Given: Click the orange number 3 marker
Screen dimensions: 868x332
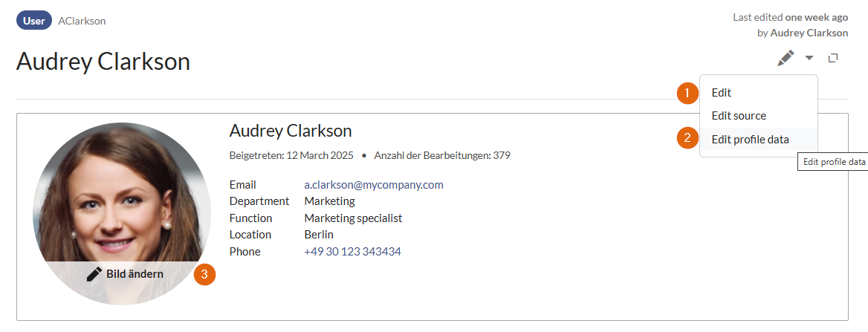Looking at the screenshot, I should tap(204, 275).
